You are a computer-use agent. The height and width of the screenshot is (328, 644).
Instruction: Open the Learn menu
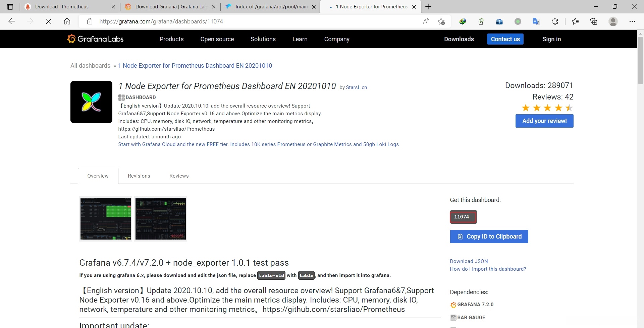[300, 39]
